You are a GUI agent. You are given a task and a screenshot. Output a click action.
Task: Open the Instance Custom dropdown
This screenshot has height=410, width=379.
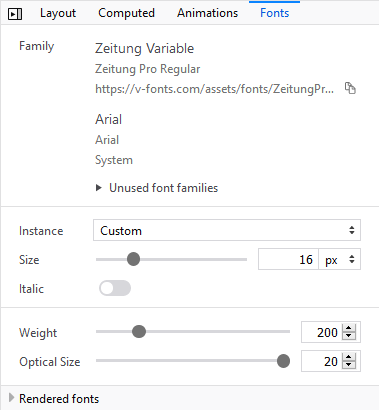227,230
